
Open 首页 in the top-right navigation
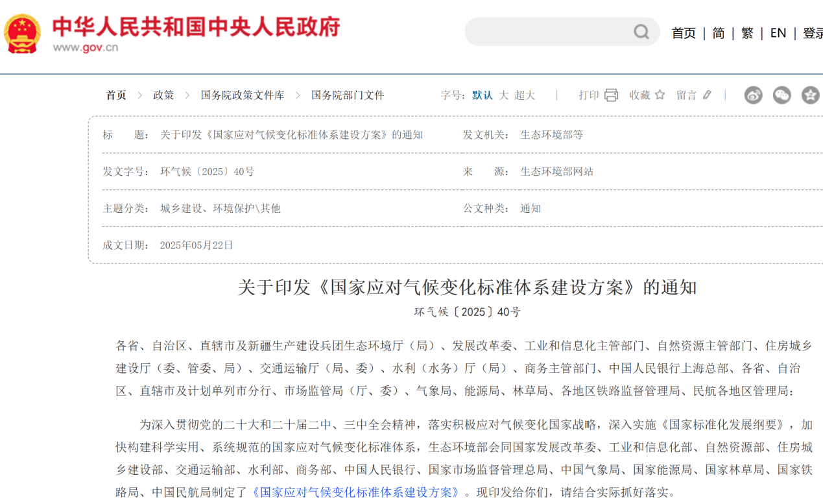(684, 33)
